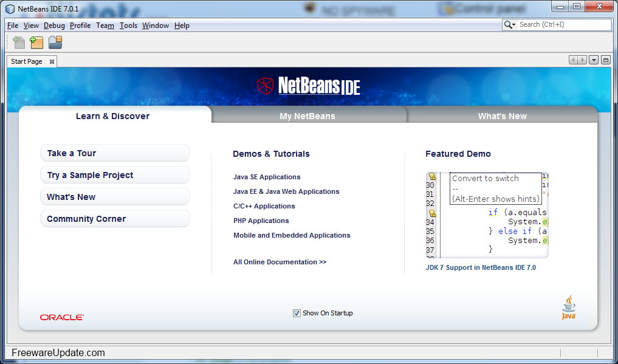Open C/C++ Applications link
618x364 pixels.
(x=264, y=206)
